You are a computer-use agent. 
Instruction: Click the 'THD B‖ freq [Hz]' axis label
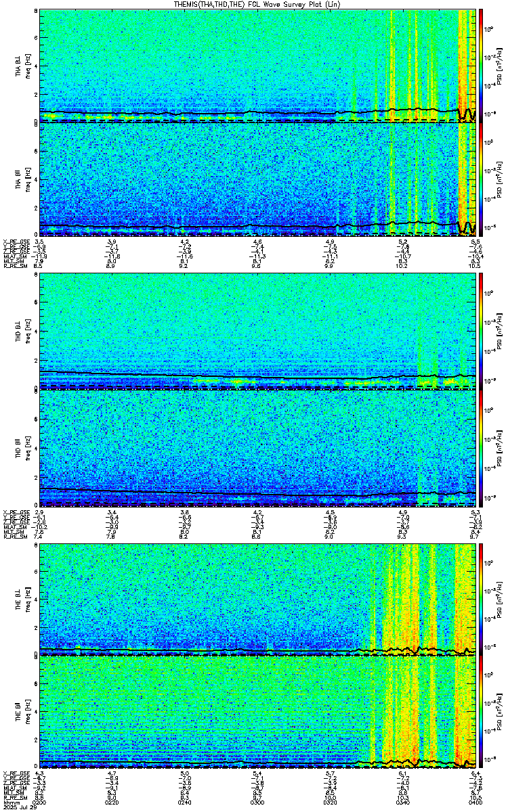[22, 447]
